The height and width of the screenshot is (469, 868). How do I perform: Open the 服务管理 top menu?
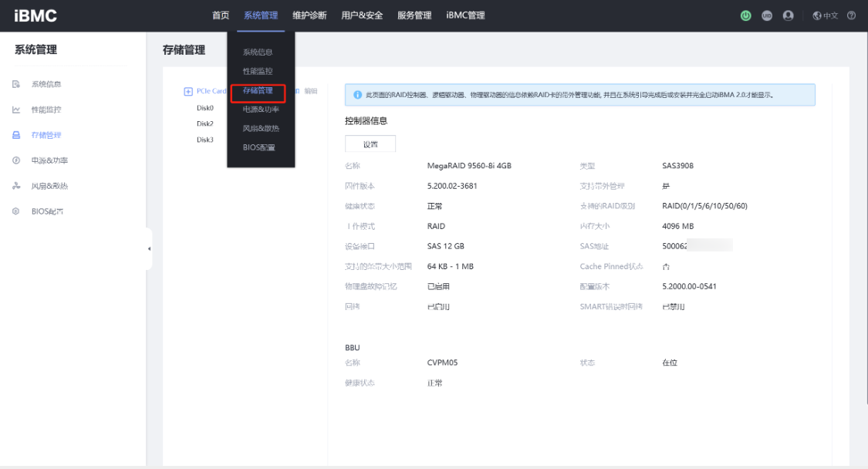[x=414, y=15]
